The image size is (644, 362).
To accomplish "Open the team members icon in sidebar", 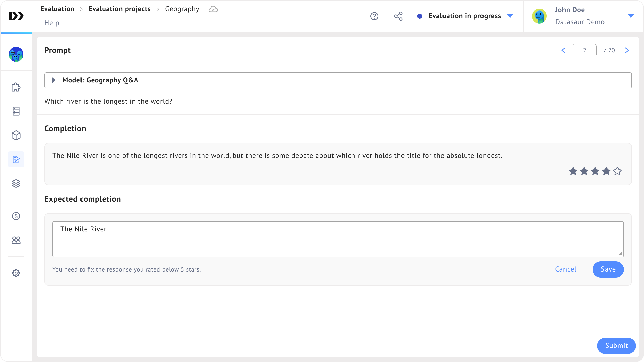I will pyautogui.click(x=16, y=240).
